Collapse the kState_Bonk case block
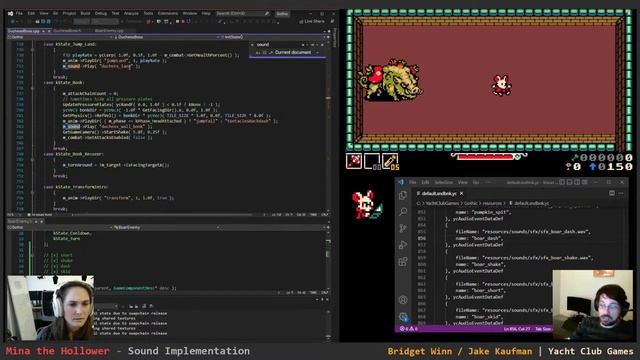 32,88
